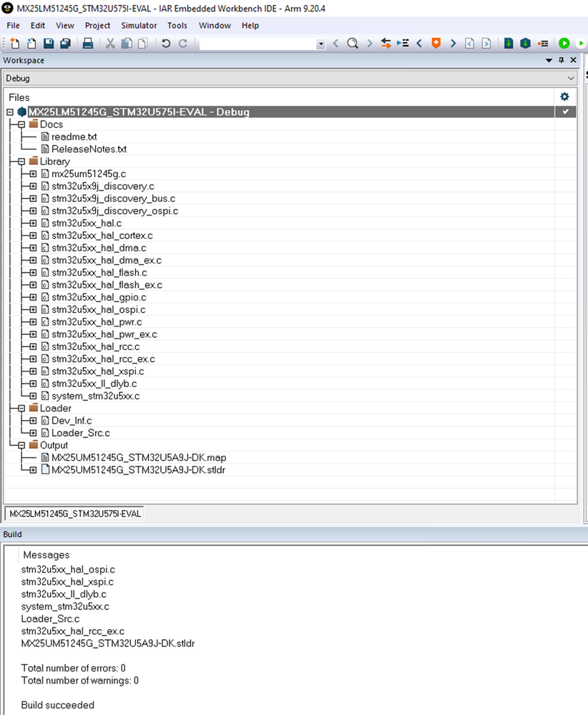Click the Save toolbar icon
This screenshot has height=715, width=588.
click(x=49, y=44)
